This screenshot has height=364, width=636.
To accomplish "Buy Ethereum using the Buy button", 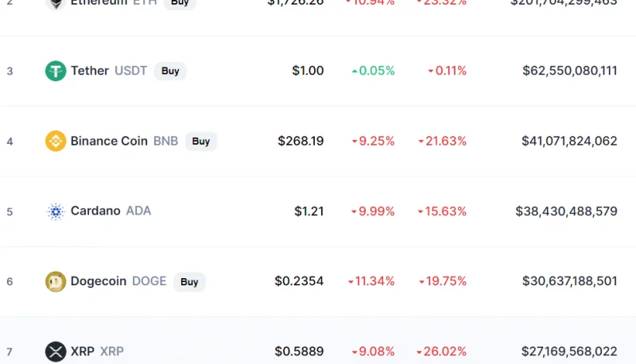I will [180, 3].
